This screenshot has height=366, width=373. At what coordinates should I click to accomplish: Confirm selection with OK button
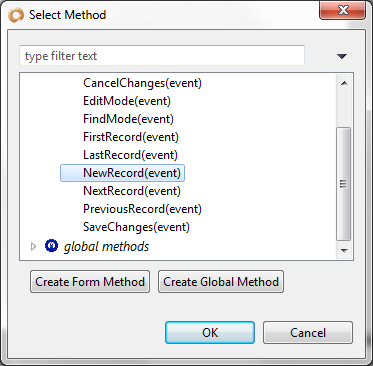[x=210, y=332]
